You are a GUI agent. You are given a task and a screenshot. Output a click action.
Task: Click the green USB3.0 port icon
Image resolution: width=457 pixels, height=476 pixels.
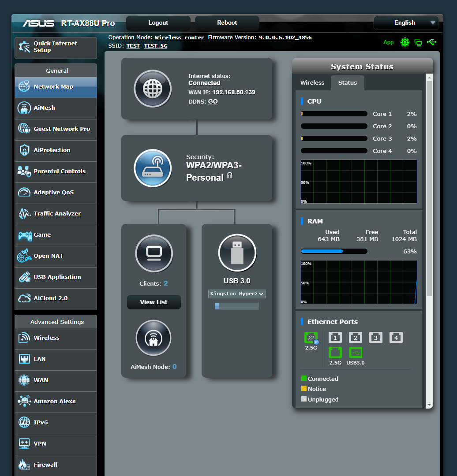[356, 353]
